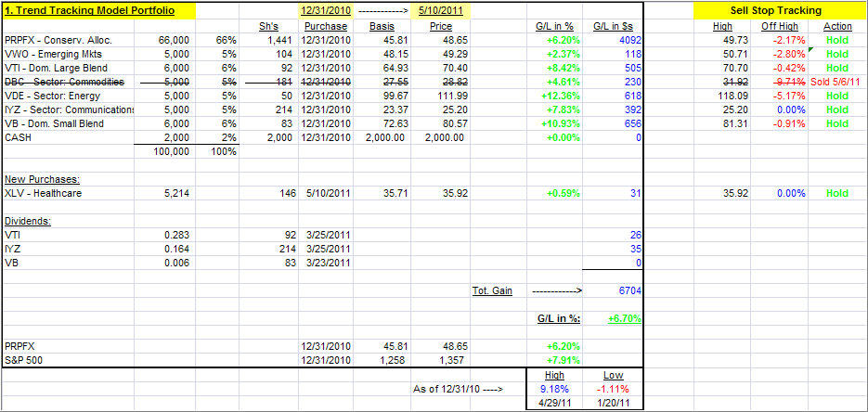Screen dimensions: 868x412
Task: Click the Hold action cell in XLV row
Action: (x=837, y=193)
